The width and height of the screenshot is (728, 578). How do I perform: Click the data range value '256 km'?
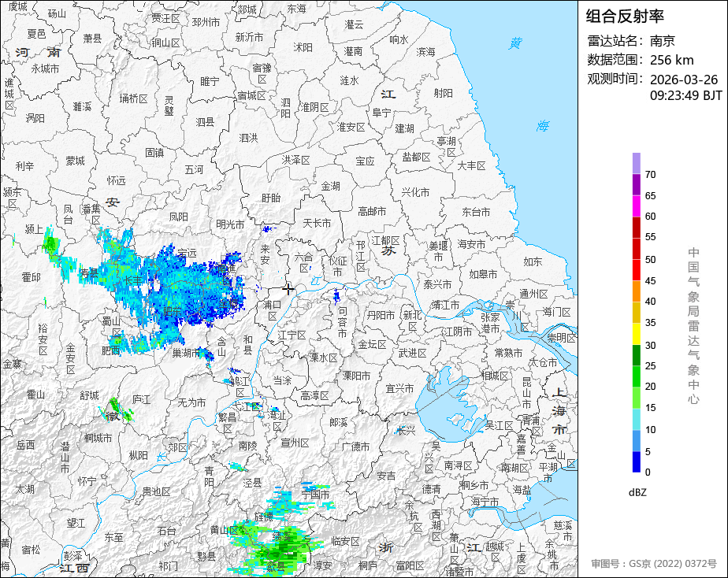pos(672,60)
